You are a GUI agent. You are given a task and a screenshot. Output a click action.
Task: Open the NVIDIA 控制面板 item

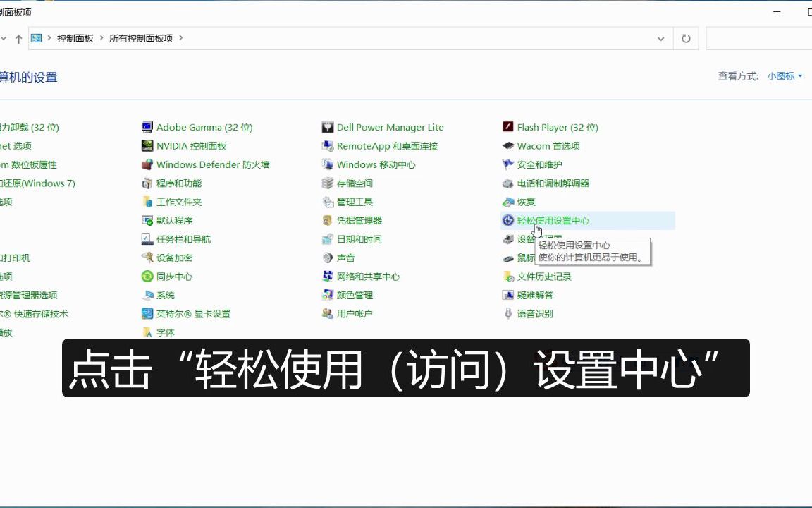[x=189, y=146]
